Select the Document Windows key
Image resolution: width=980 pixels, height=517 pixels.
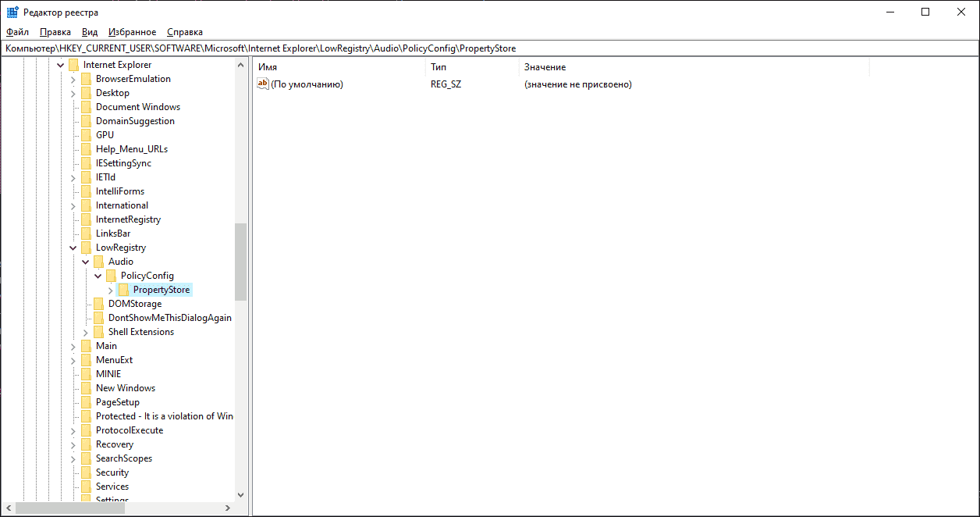point(138,107)
